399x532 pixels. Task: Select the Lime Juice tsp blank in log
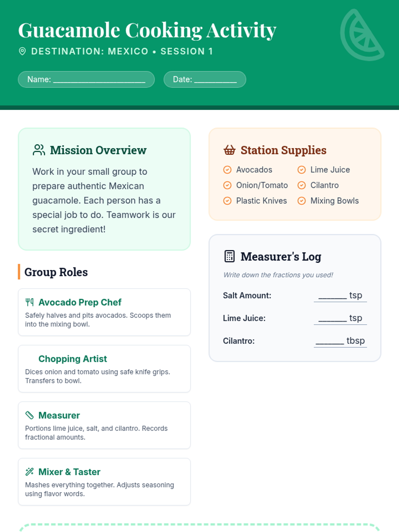332,318
